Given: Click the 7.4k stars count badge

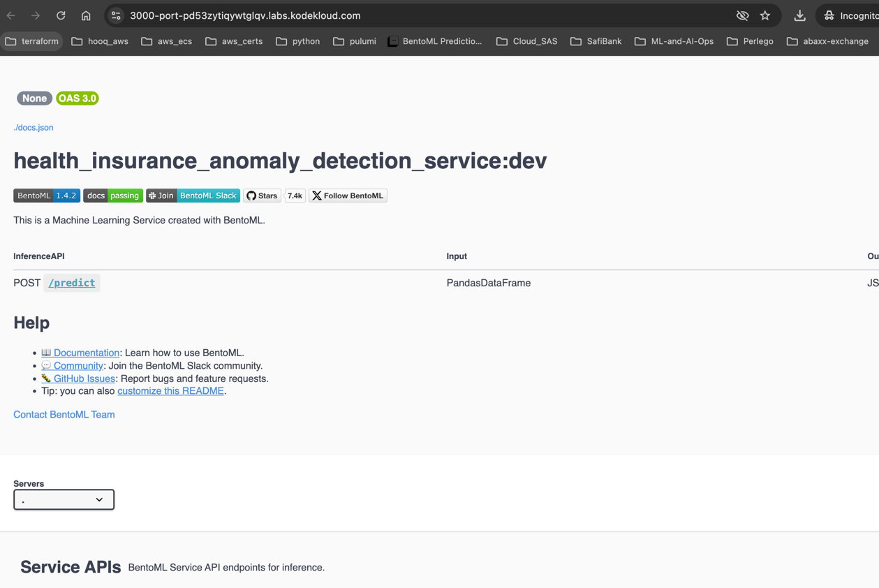Looking at the screenshot, I should point(295,196).
